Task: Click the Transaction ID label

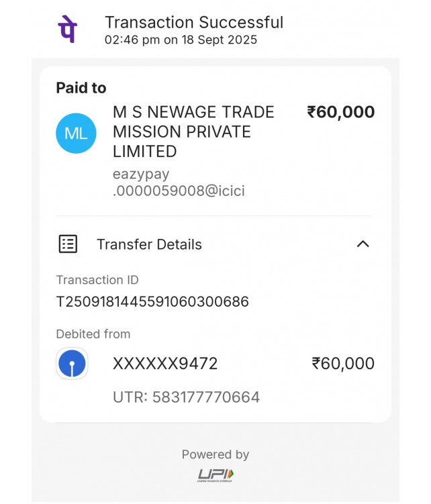Action: click(x=97, y=280)
